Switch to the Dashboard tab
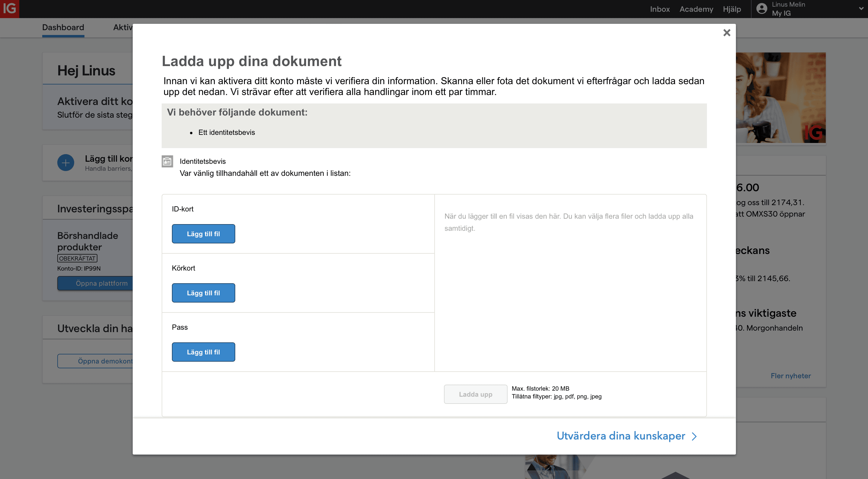Image resolution: width=868 pixels, height=479 pixels. [x=63, y=27]
